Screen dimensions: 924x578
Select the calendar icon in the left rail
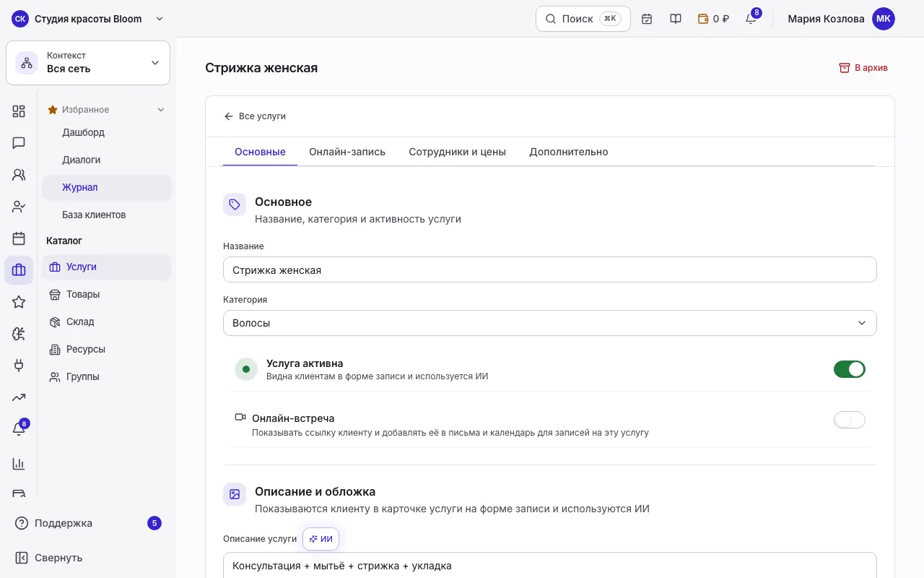click(19, 238)
